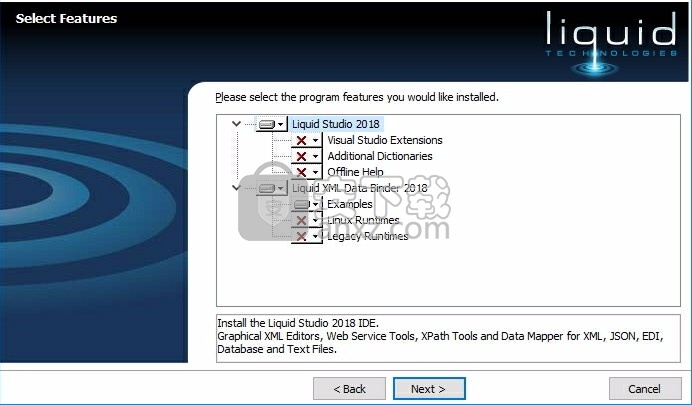Open install-state dropdown for Offline Help

(307, 172)
